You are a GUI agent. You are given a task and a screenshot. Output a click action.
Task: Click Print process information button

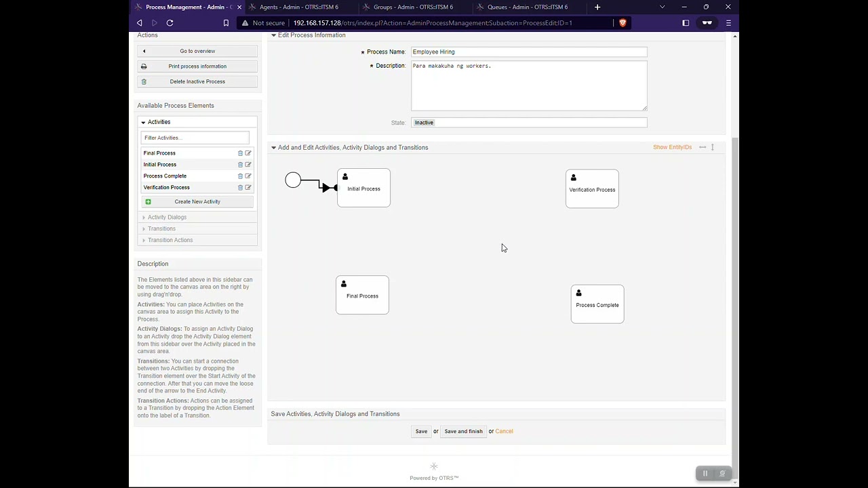tap(197, 66)
